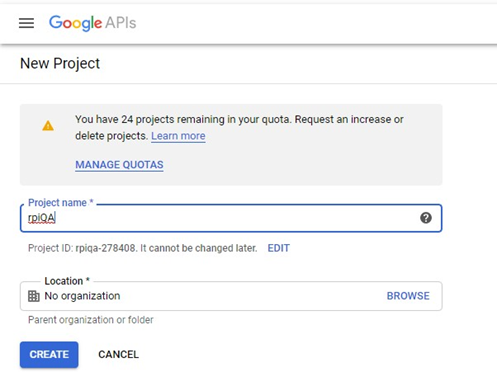This screenshot has width=497, height=372.
Task: Focus the Project name text field
Action: coord(231,218)
